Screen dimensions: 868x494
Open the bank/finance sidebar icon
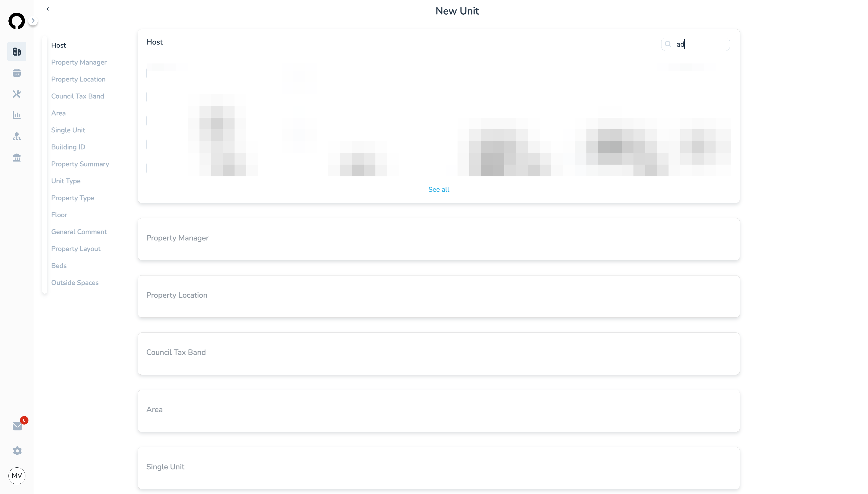[x=17, y=158]
